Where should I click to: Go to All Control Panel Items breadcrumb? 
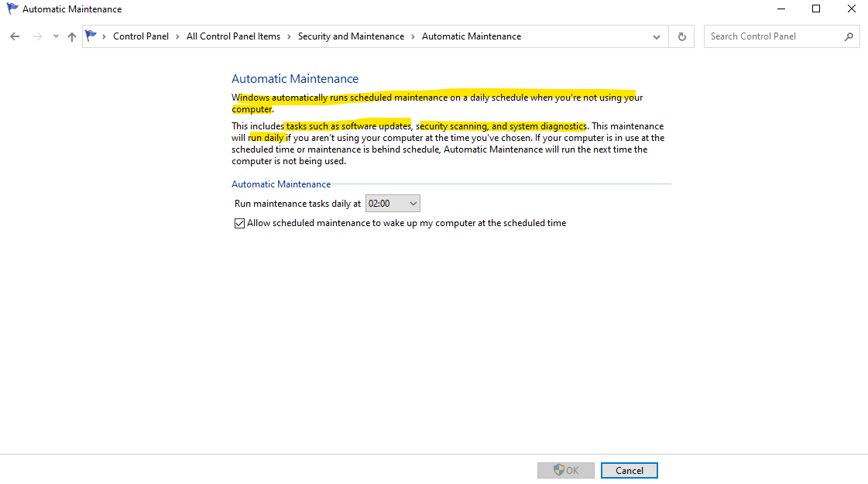tap(233, 36)
